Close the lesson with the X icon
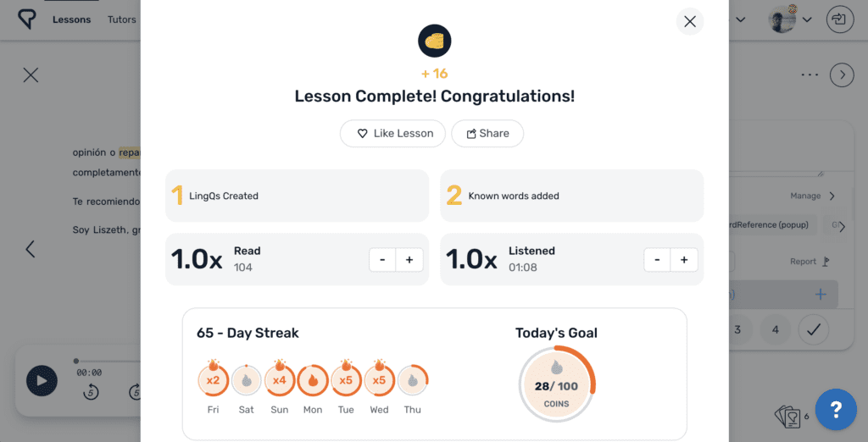The width and height of the screenshot is (868, 442). coord(31,75)
